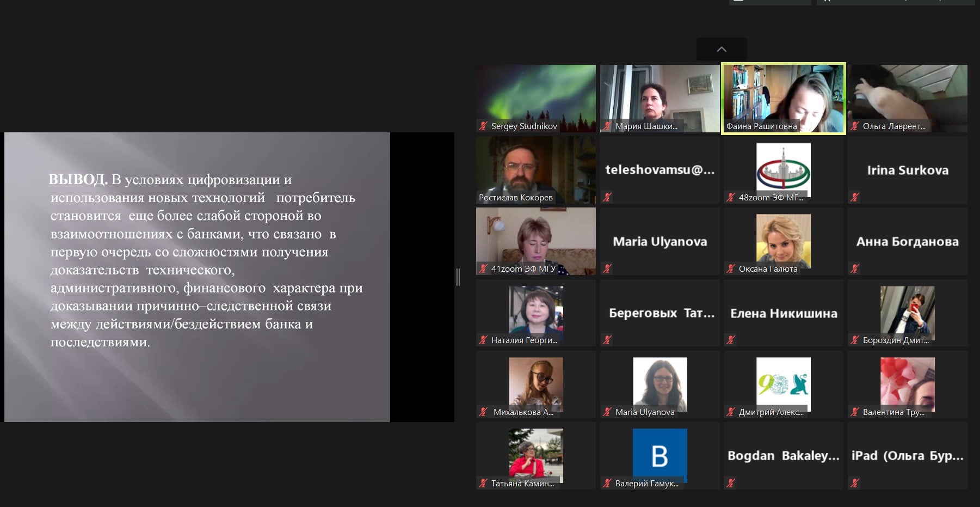Screen dimensions: 980x507
Task: Click the muted mic icon under teleshovamsu@…
Action: (x=607, y=197)
